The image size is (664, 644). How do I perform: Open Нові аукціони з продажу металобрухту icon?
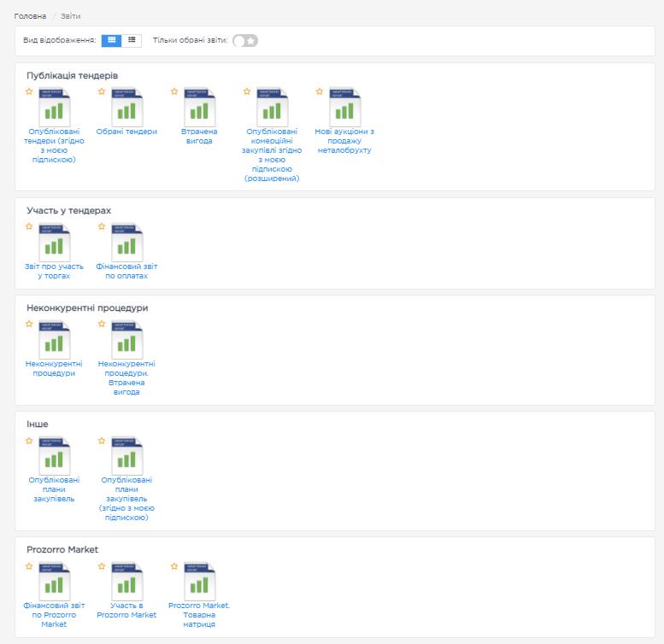point(345,108)
